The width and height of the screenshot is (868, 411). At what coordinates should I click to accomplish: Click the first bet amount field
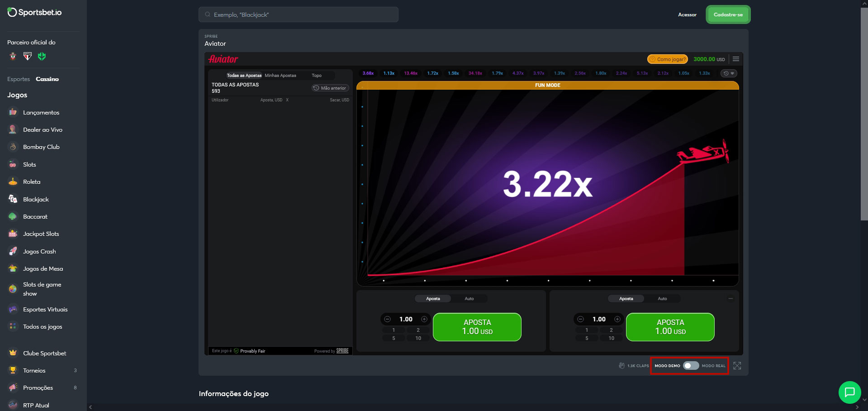[x=406, y=319]
